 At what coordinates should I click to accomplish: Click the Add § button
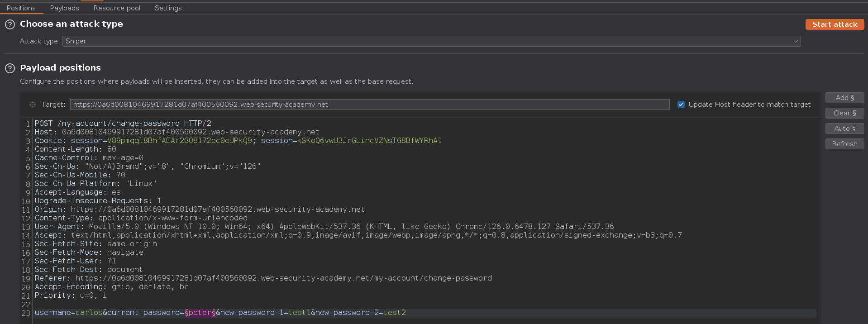point(844,98)
